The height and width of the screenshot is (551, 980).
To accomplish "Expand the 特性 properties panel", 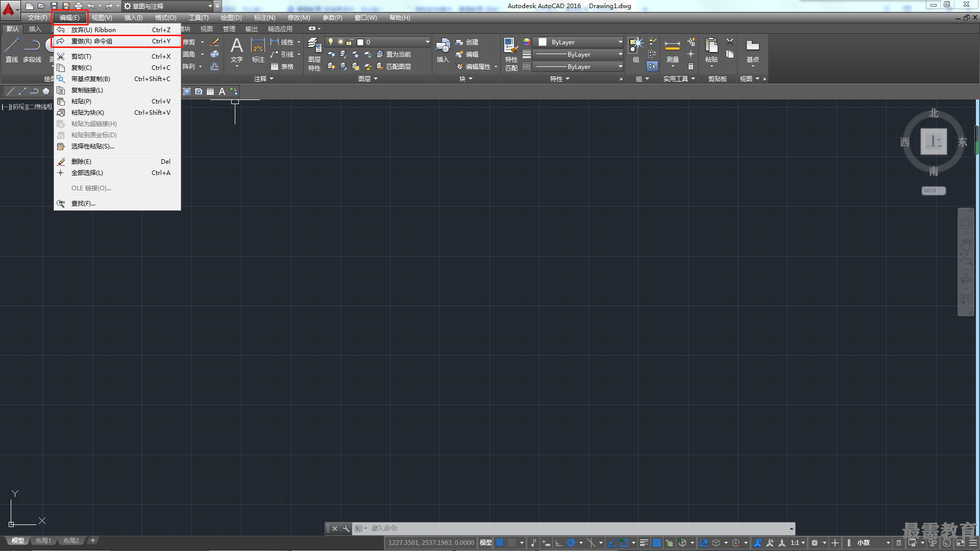I will tap(560, 79).
